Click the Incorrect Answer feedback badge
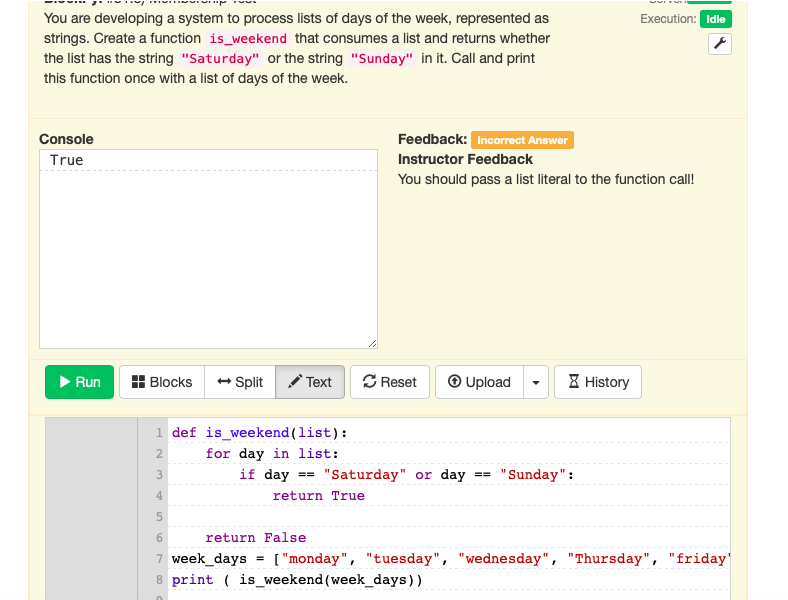The image size is (788, 600). (x=522, y=140)
